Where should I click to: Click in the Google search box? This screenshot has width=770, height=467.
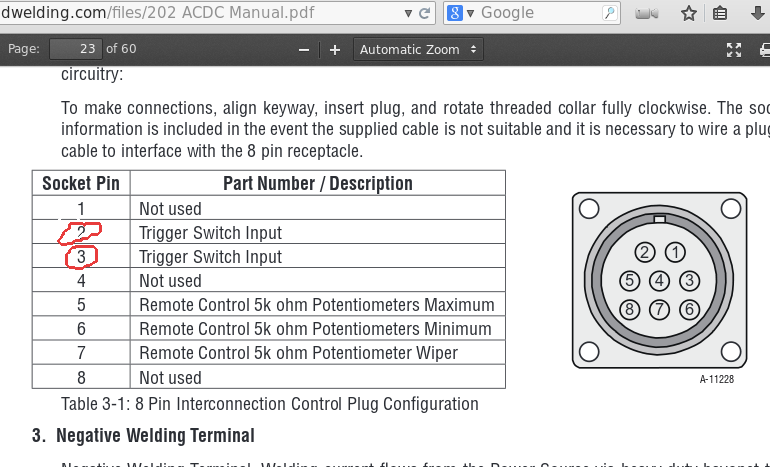(x=540, y=14)
